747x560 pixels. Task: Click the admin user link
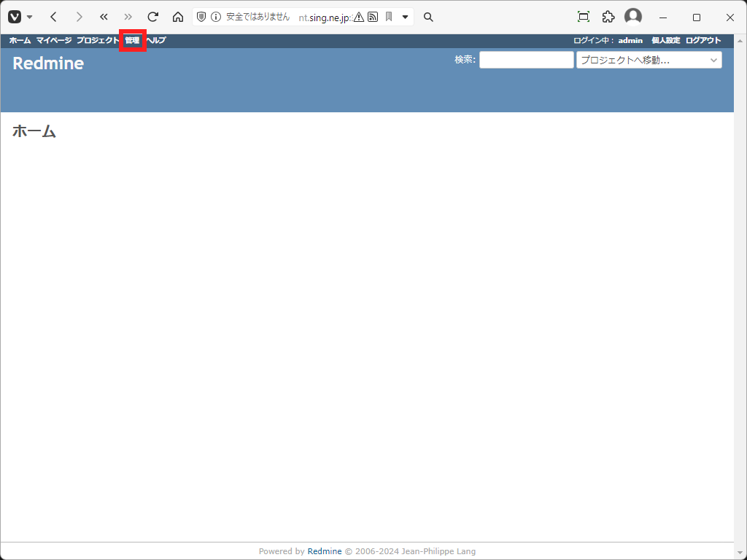tap(630, 41)
